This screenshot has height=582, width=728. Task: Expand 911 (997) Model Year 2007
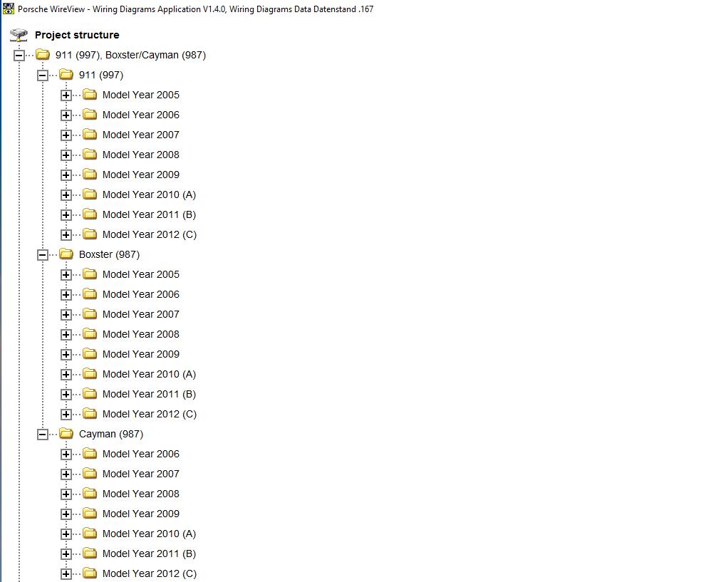click(66, 135)
